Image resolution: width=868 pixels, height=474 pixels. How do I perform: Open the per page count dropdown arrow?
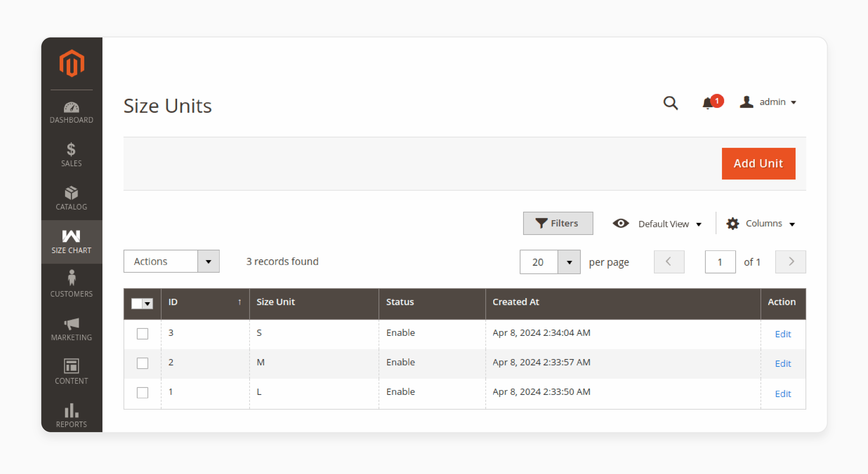click(x=569, y=262)
